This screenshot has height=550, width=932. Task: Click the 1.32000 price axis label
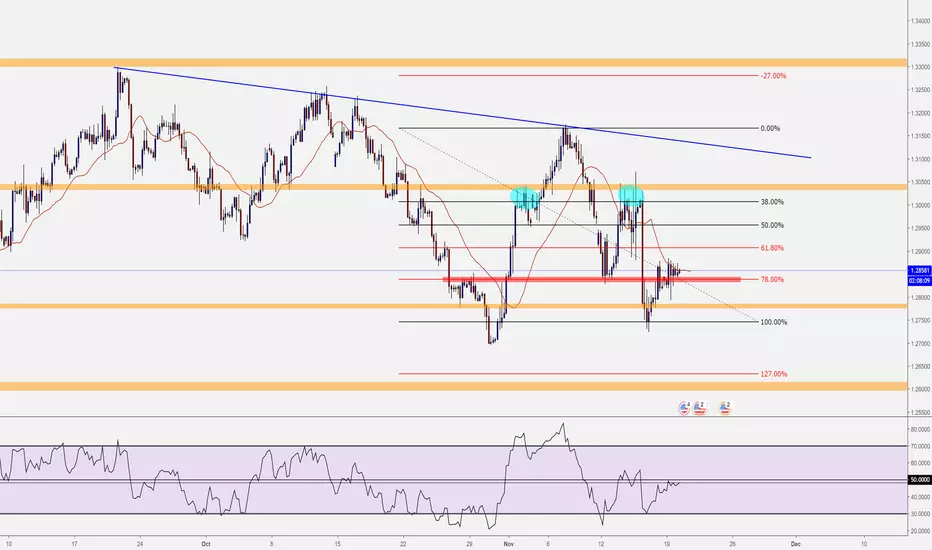pyautogui.click(x=920, y=113)
